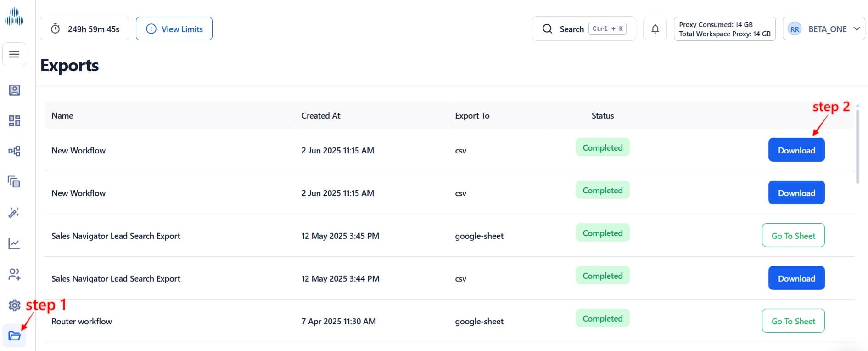This screenshot has height=351, width=868.
Task: Click the app logo at top left
Action: [x=14, y=17]
